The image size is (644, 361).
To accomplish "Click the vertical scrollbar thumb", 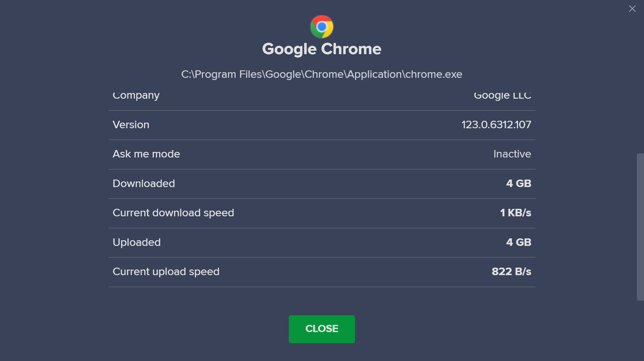I will [x=640, y=227].
